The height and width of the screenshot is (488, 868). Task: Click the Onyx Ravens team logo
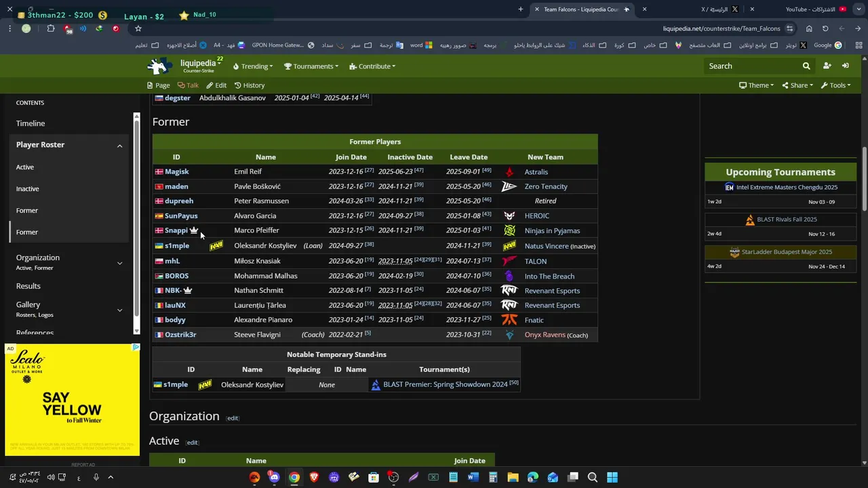[x=509, y=335]
